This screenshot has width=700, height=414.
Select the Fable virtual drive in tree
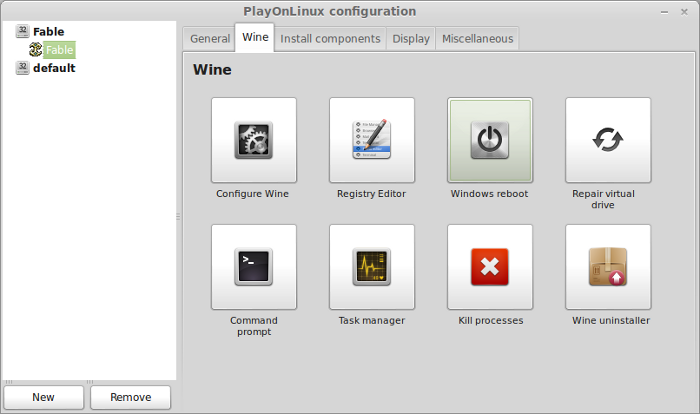(x=48, y=32)
